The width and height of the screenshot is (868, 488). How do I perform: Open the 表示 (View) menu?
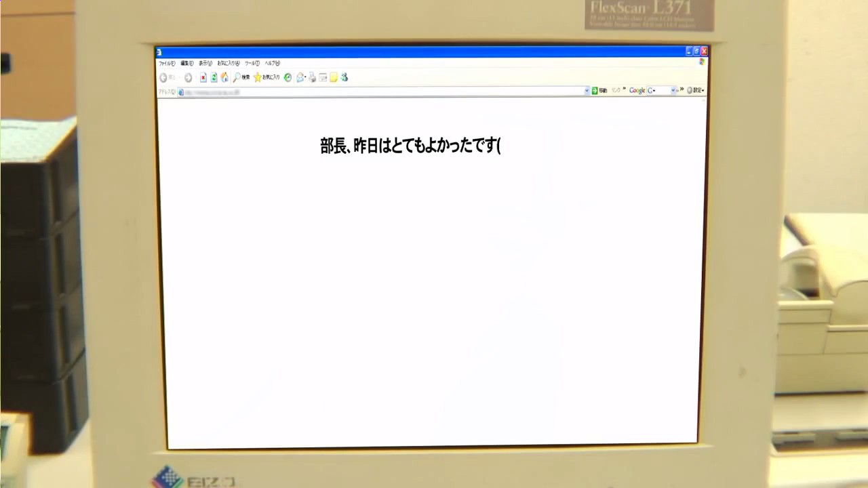[x=205, y=63]
